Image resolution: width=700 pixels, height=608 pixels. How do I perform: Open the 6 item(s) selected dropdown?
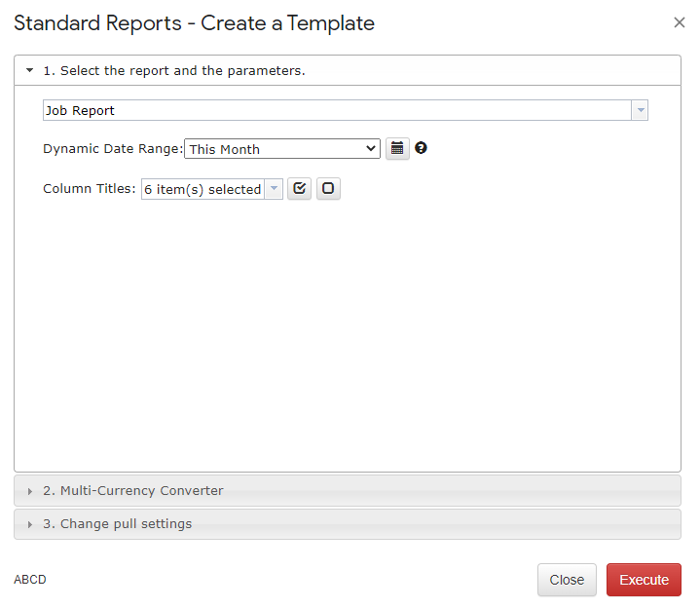tap(211, 189)
